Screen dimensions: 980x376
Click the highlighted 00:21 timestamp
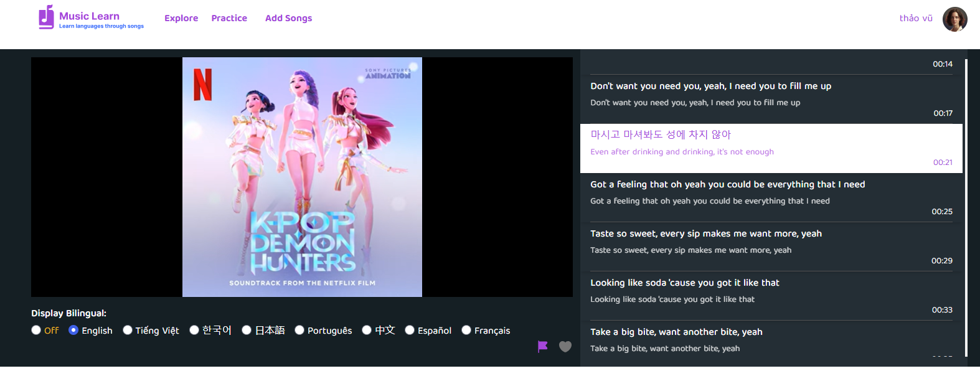click(943, 162)
